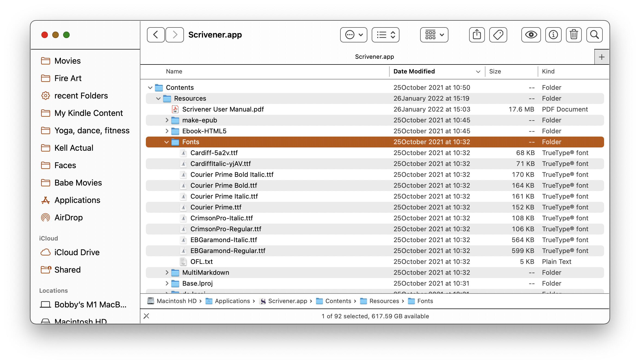This screenshot has height=364, width=640.
Task: Collapse the Fonts folder disclosure arrow
Action: tap(166, 142)
